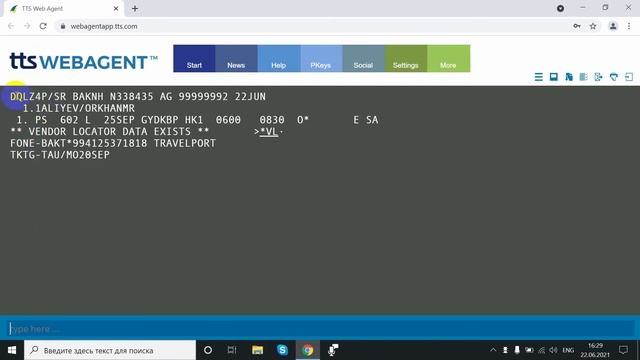
Task: Open volume control in system tray
Action: [x=553, y=350]
